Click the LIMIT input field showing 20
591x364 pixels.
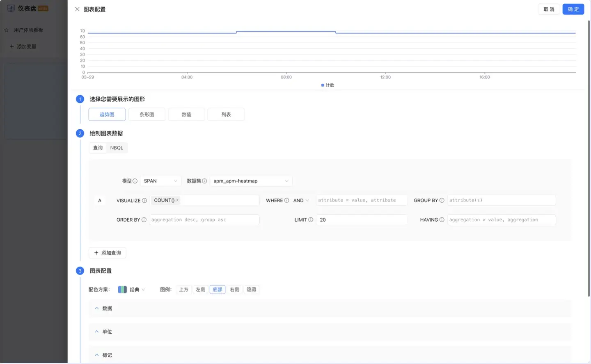coord(361,220)
